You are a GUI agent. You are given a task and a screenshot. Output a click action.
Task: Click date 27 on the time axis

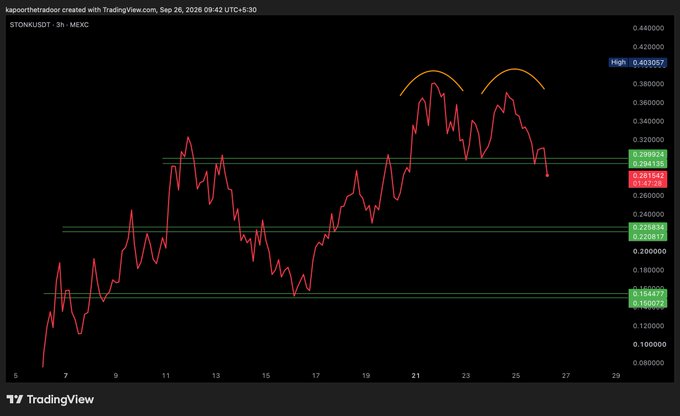coord(566,376)
